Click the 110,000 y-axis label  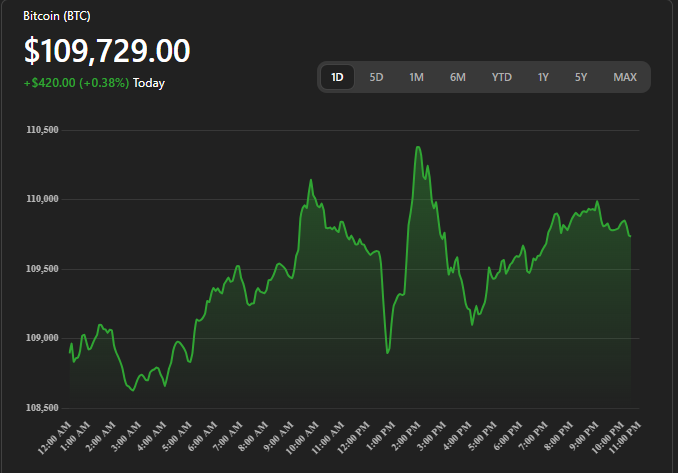coord(42,199)
